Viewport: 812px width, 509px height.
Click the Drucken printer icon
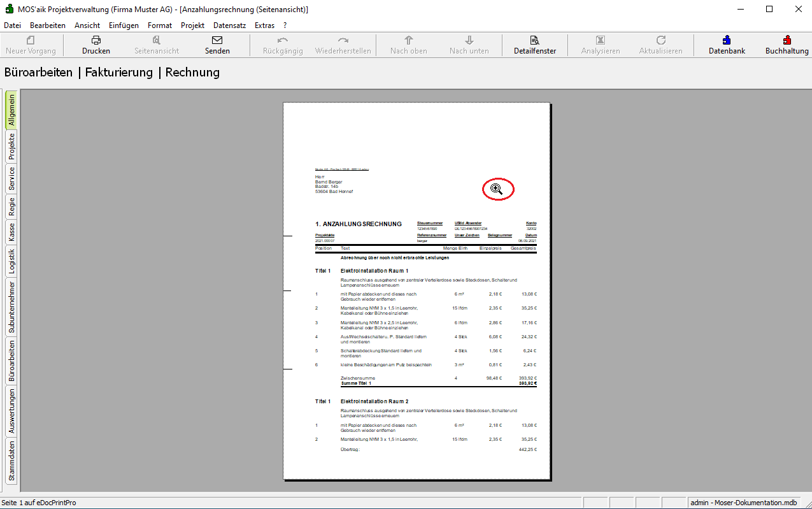[96, 40]
